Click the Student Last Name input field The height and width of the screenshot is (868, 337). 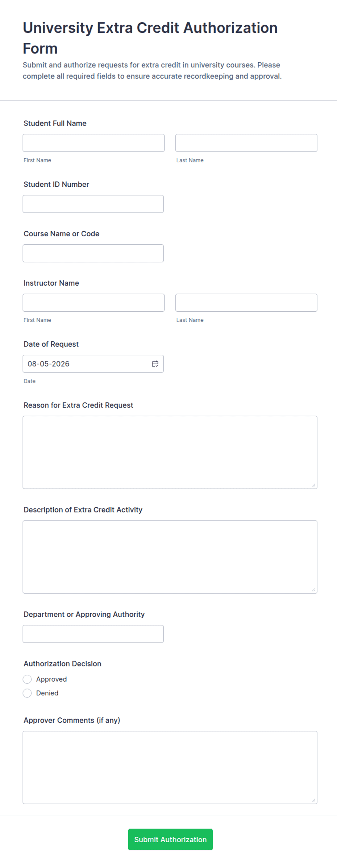[246, 143]
